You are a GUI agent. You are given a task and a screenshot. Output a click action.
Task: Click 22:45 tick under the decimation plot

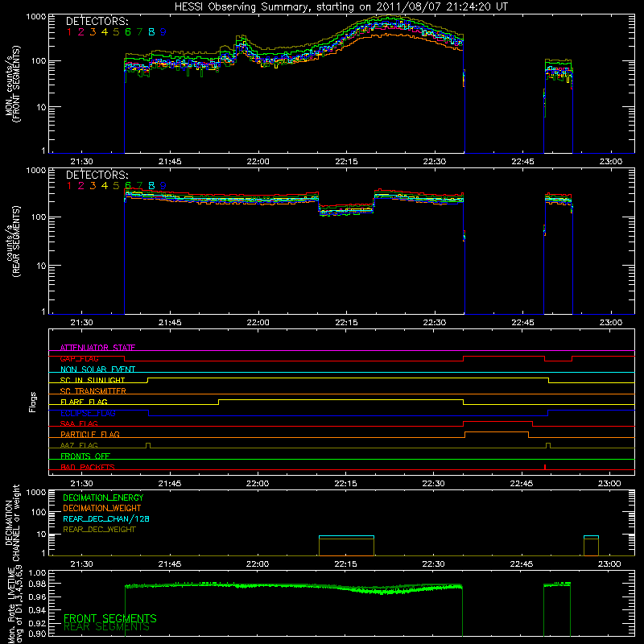[x=522, y=564]
